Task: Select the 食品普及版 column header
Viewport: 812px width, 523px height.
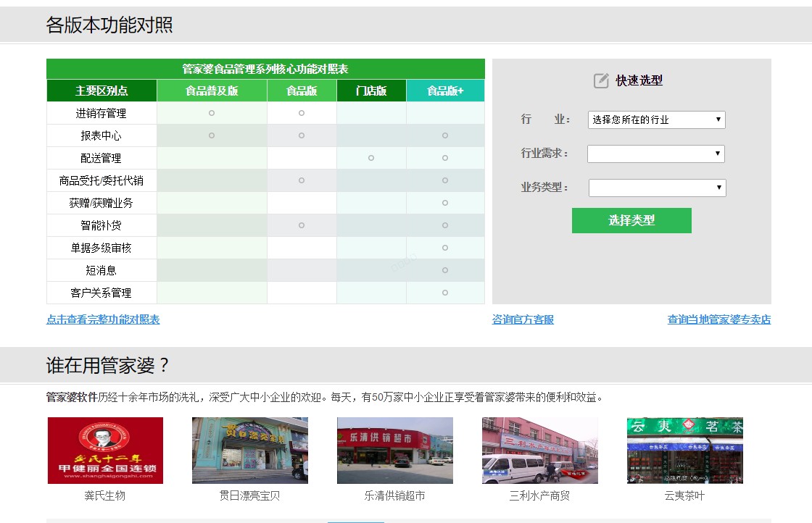Action: tap(212, 91)
